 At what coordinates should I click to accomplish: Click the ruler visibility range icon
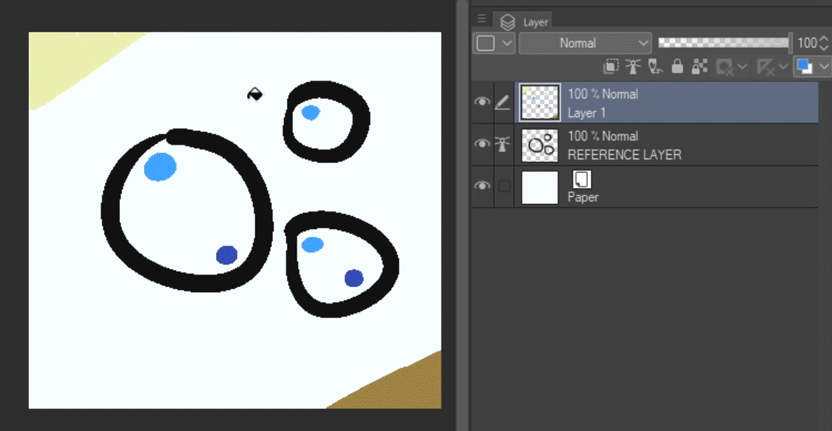tap(765, 67)
